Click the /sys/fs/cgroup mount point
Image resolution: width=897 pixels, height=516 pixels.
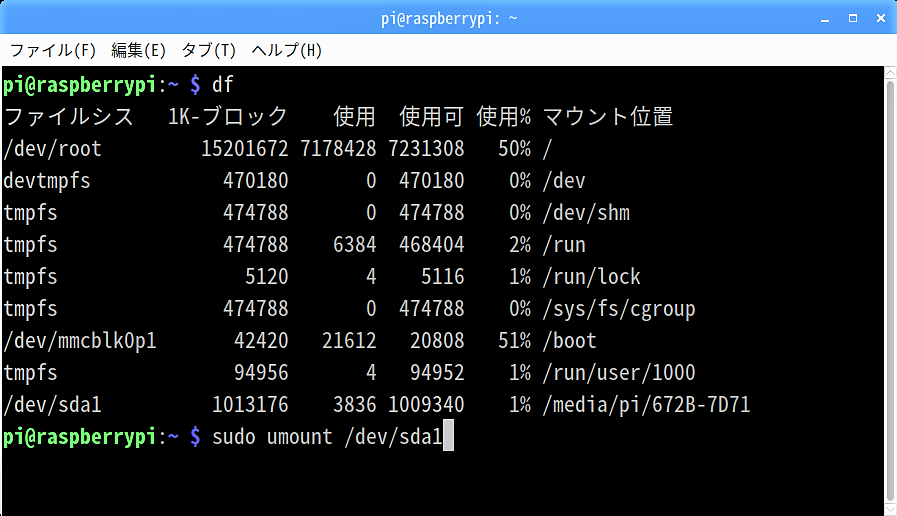(619, 309)
